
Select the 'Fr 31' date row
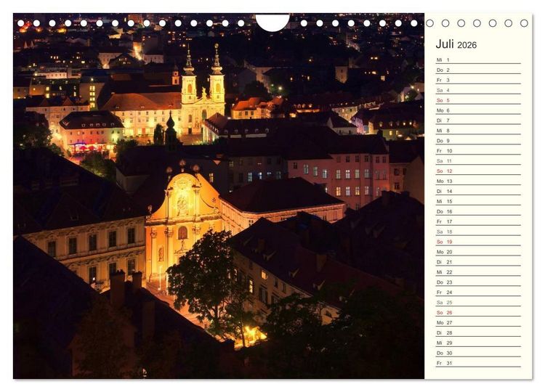478,363
